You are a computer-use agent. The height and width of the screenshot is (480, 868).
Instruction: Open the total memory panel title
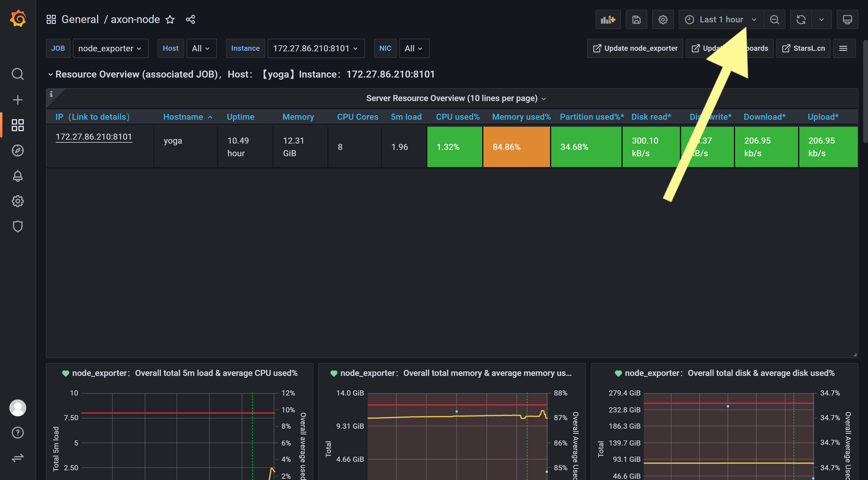point(456,373)
